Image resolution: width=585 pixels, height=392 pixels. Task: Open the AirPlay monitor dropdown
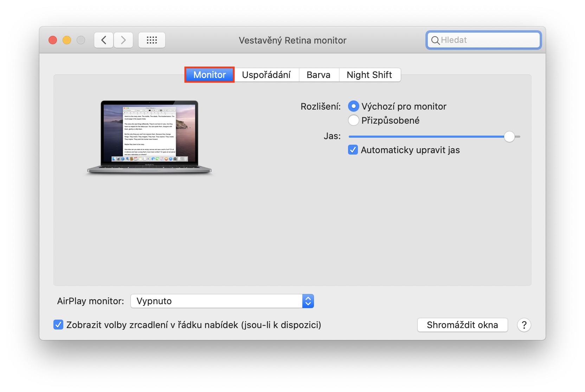pos(222,301)
